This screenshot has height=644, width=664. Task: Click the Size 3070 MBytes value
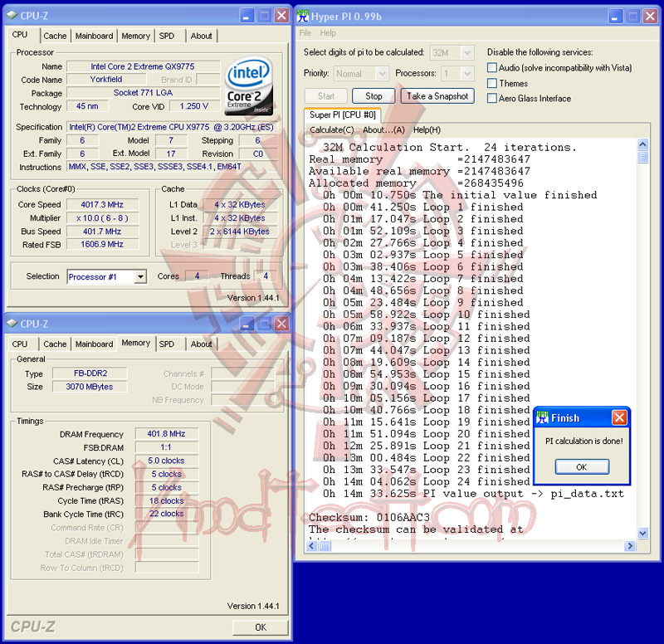point(90,387)
